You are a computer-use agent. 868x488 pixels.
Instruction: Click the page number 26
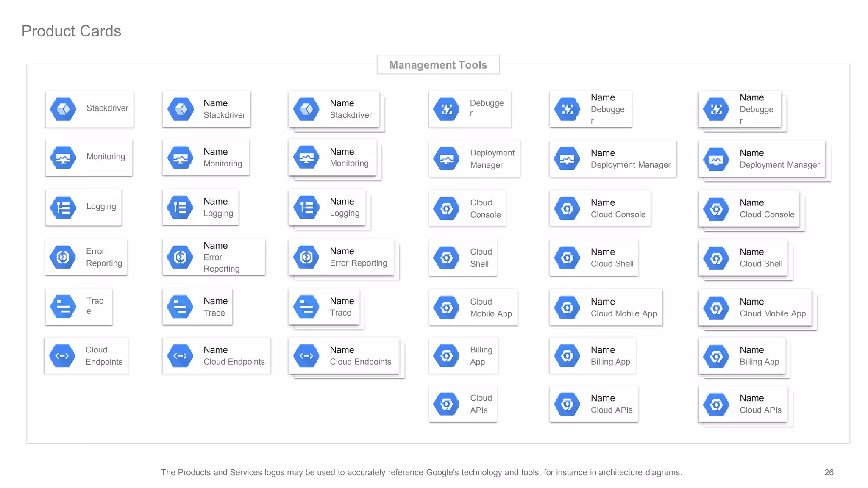(x=829, y=472)
